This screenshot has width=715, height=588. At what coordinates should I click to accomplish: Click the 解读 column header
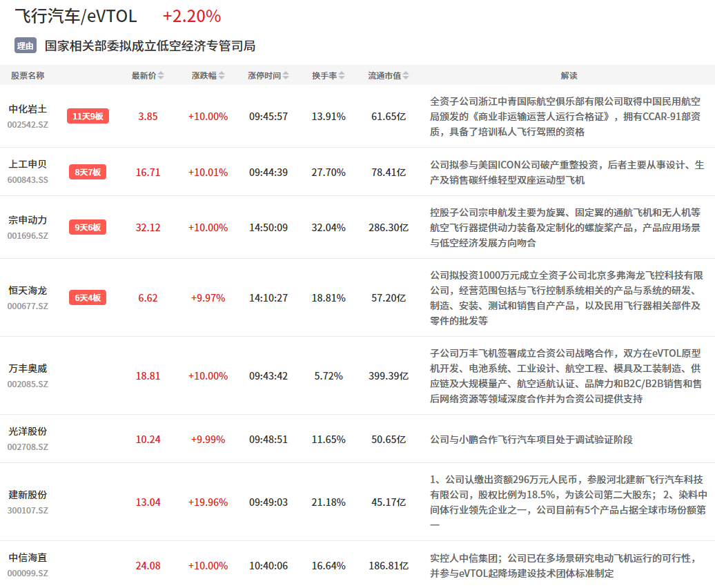[x=569, y=76]
